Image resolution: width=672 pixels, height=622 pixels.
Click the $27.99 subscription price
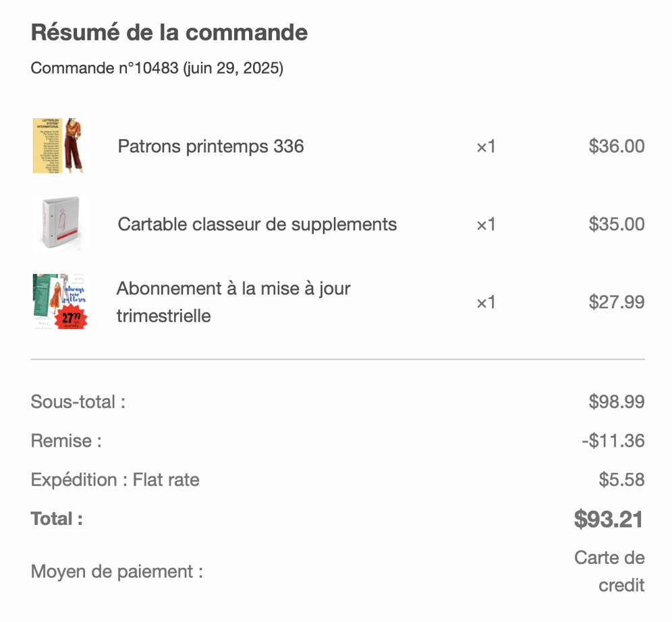pos(616,302)
